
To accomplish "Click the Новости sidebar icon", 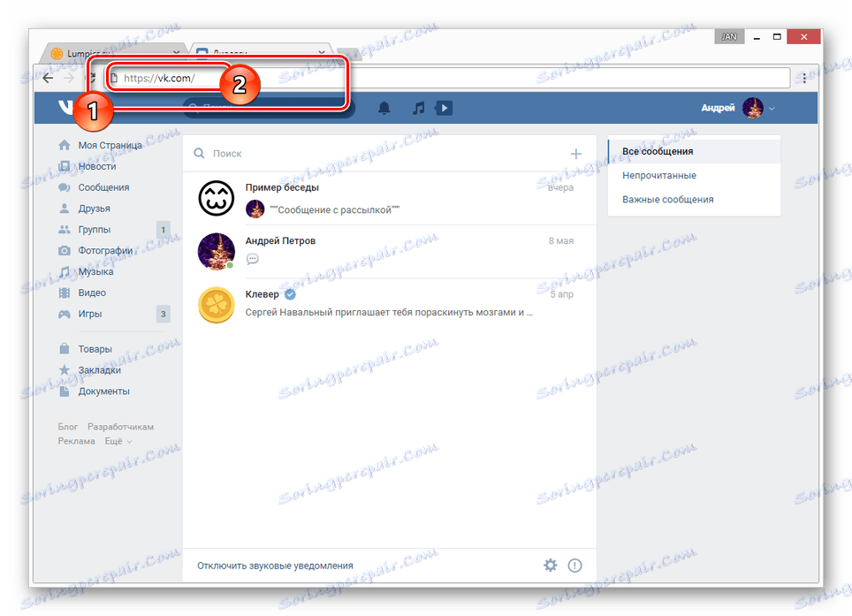I will tap(65, 166).
